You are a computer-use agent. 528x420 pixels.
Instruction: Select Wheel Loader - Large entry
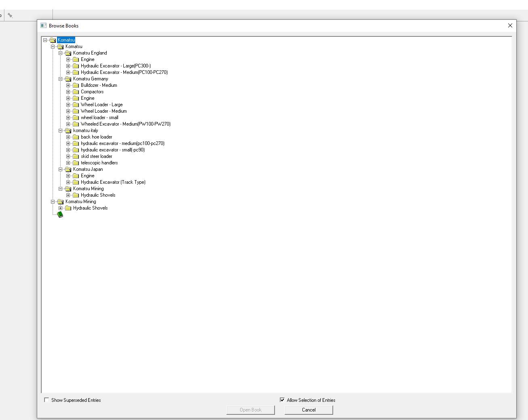tap(101, 105)
